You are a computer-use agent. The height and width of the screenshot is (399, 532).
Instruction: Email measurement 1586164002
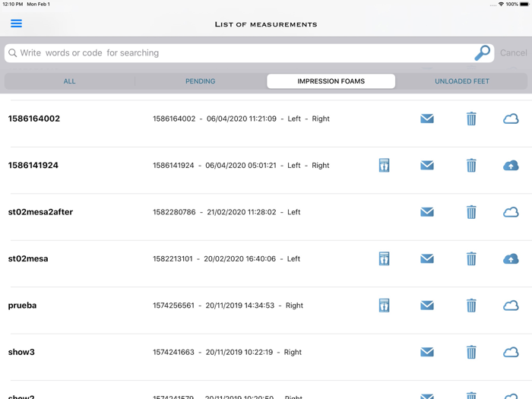(x=427, y=119)
